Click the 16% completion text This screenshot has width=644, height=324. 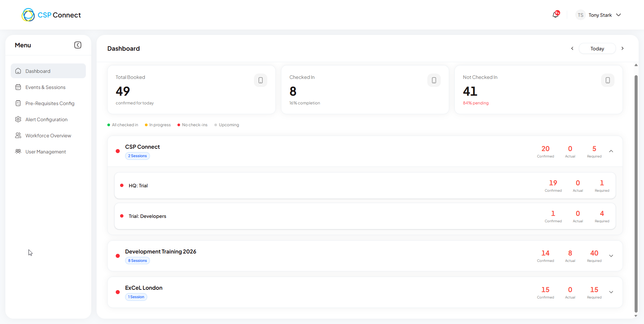(x=305, y=103)
